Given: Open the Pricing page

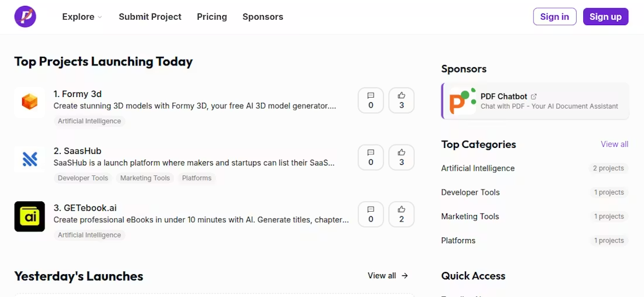Looking at the screenshot, I should coord(212,17).
